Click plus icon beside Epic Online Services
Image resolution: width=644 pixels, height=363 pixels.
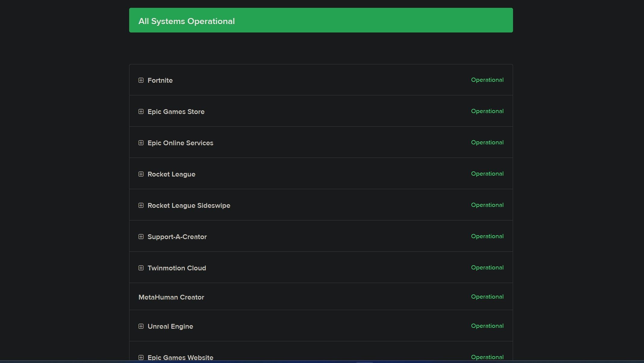coord(141,143)
